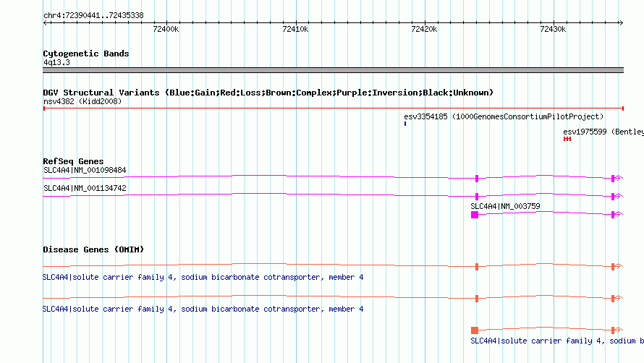Click the red nsv4382 loss variant line

tap(333, 108)
